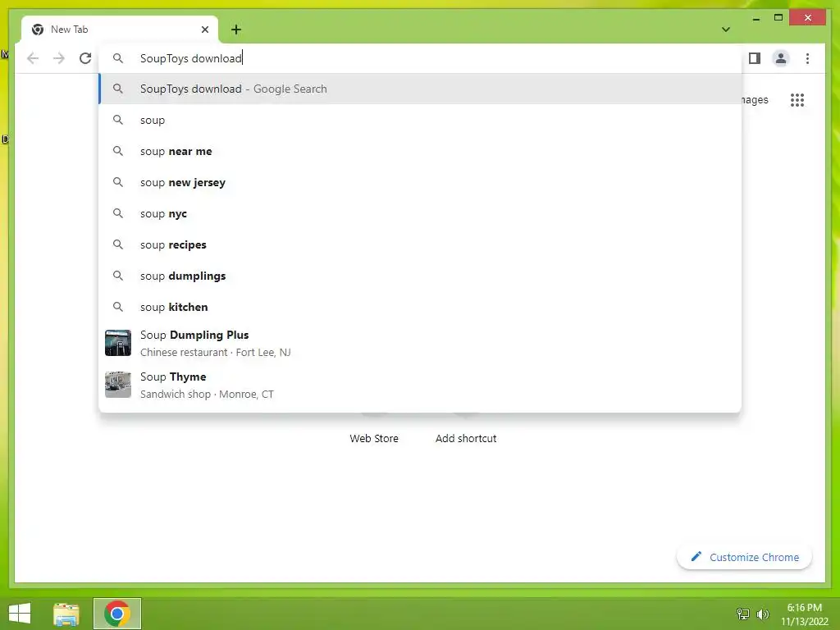Click the omnibox search magnifier icon
Screen dimensions: 840x630
pos(118,58)
